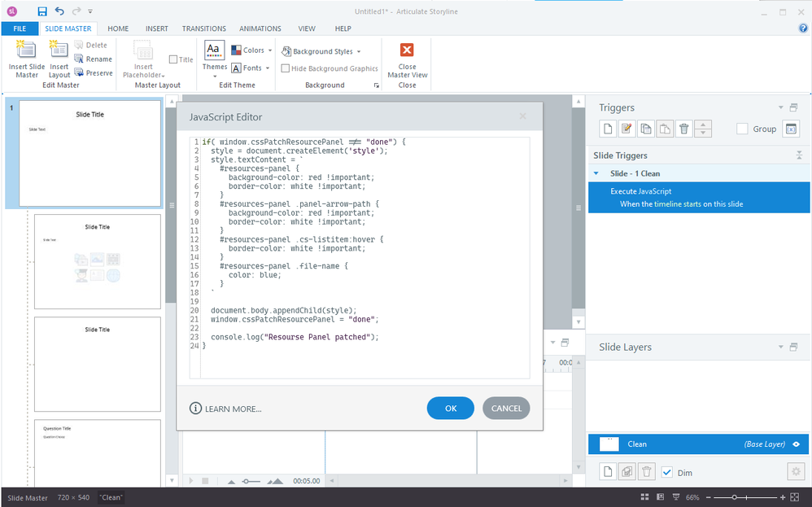Create a new trigger in Triggers panel
This screenshot has height=507, width=812.
coord(607,129)
